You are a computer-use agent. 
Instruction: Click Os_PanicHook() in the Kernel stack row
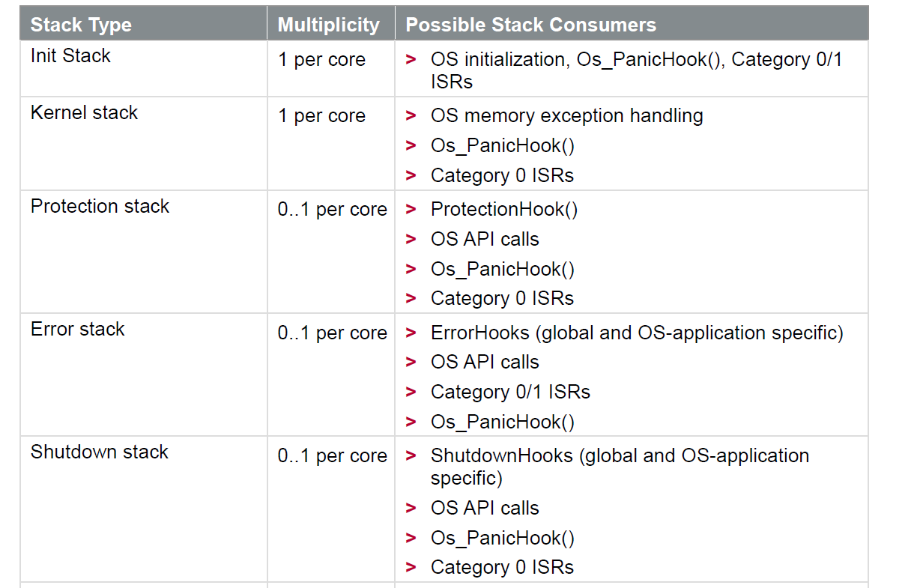[502, 146]
